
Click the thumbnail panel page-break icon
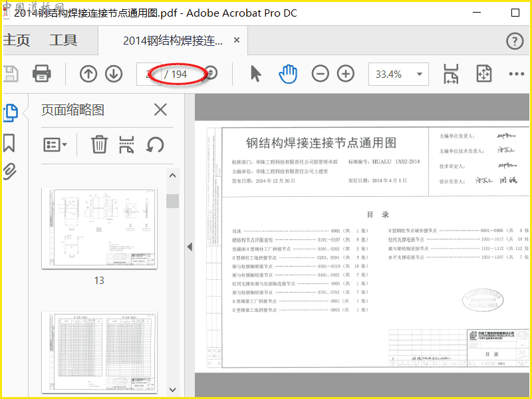point(126,144)
